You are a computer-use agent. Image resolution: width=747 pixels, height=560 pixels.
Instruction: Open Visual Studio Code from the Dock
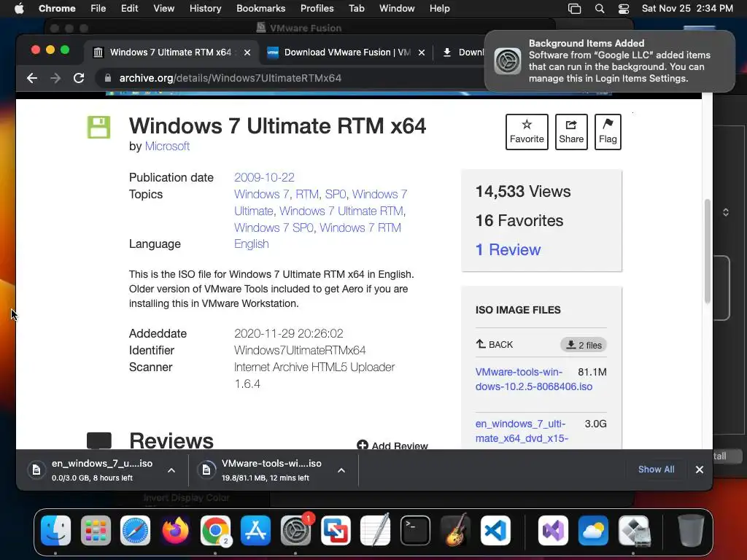coord(495,531)
